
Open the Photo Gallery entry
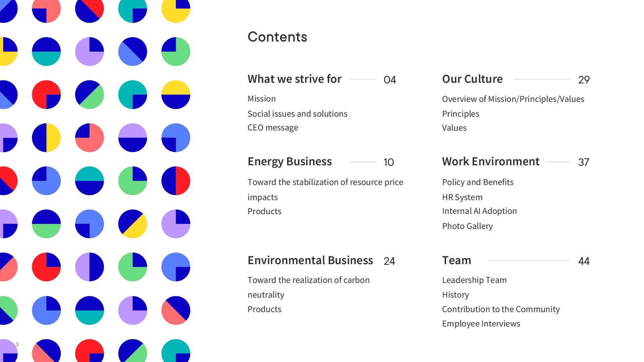pos(467,226)
